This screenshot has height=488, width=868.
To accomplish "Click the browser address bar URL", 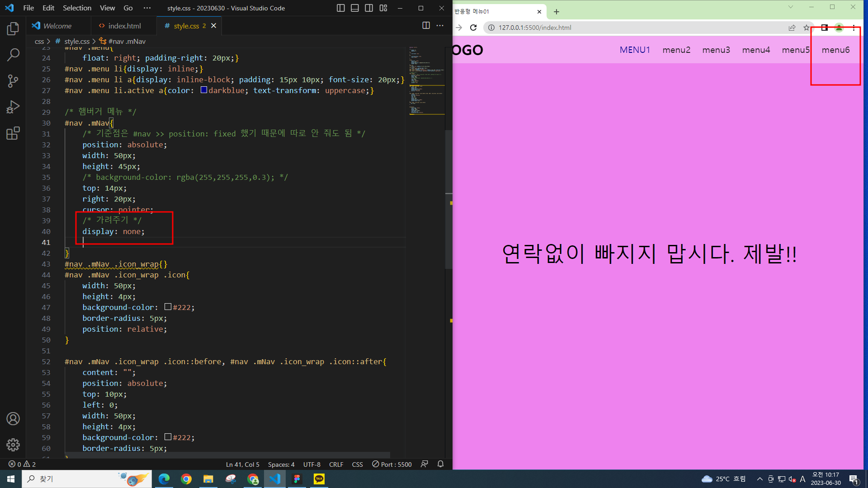I will pos(535,28).
